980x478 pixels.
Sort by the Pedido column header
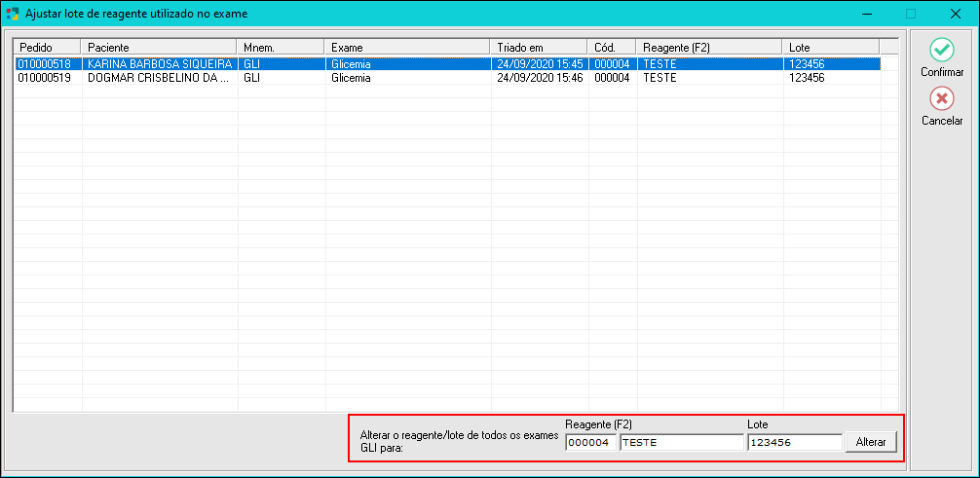(x=47, y=48)
